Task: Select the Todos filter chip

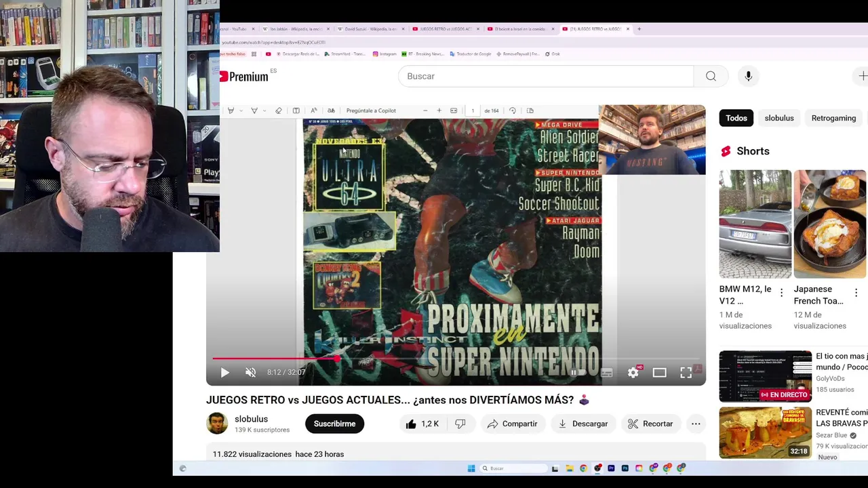Action: pyautogui.click(x=736, y=118)
